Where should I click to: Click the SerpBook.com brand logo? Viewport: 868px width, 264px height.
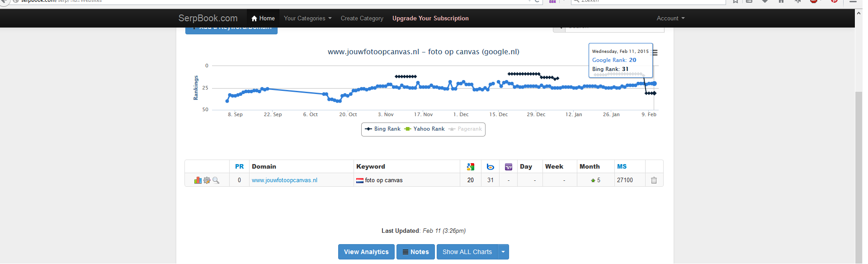pyautogui.click(x=208, y=19)
